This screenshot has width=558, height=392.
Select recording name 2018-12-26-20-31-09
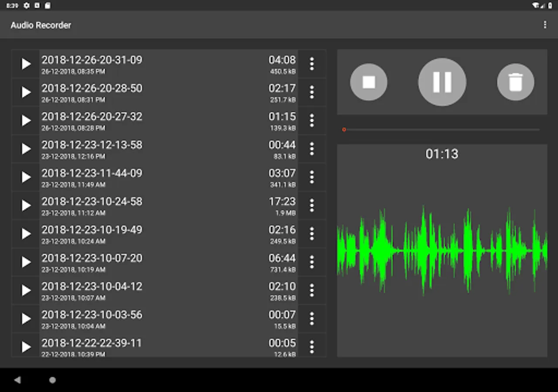92,60
